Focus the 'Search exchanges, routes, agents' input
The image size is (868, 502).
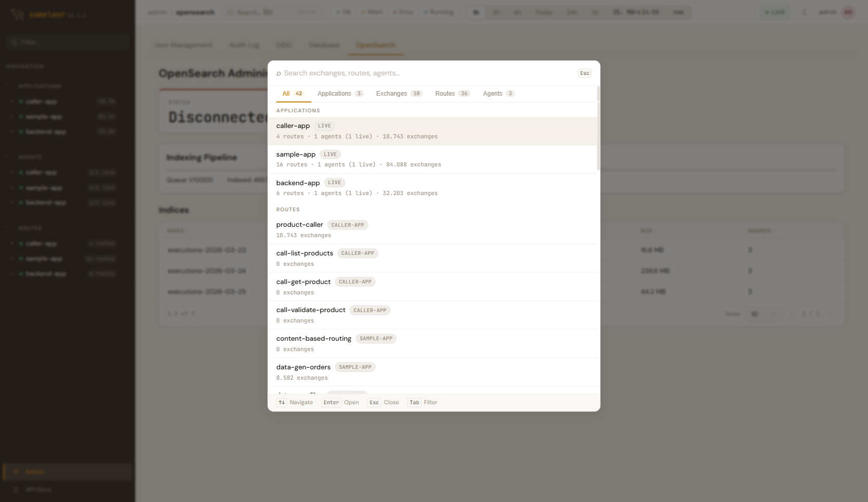[x=427, y=73]
